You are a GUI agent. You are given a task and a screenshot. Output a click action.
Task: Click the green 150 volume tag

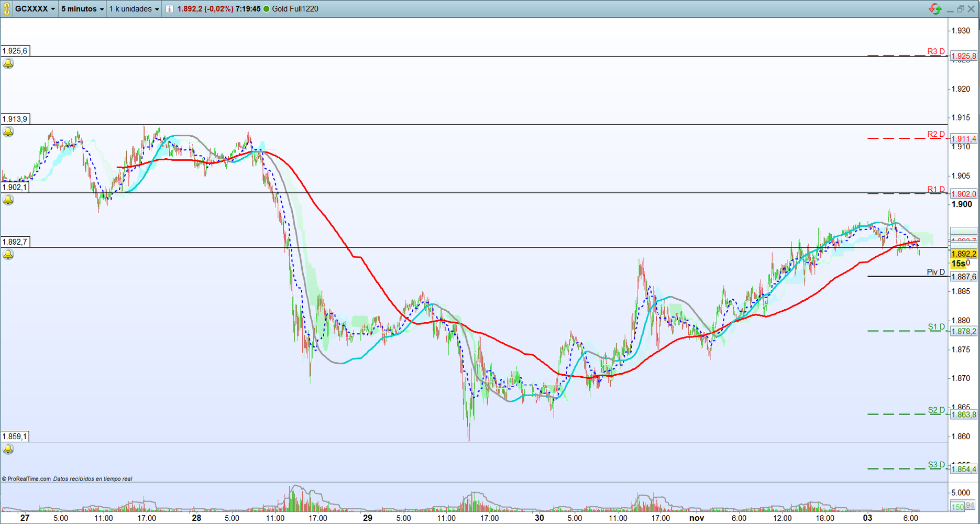[957, 507]
